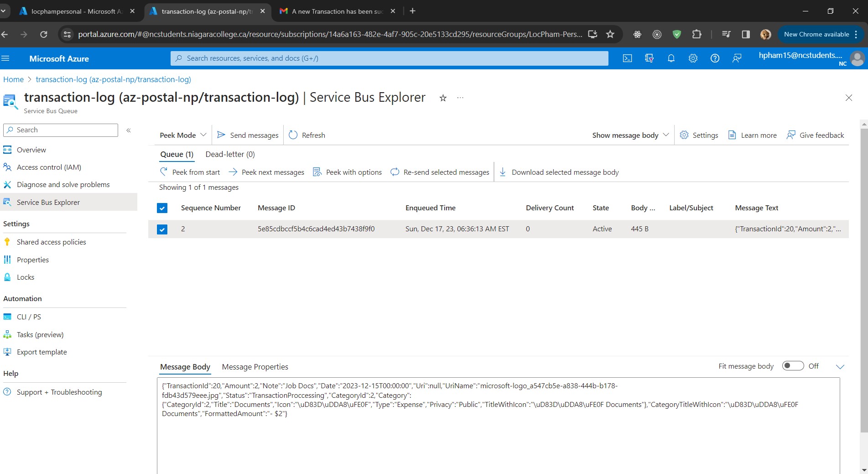Click the truncated Message Text cell
This screenshot has width=868, height=474.
pyautogui.click(x=788, y=229)
